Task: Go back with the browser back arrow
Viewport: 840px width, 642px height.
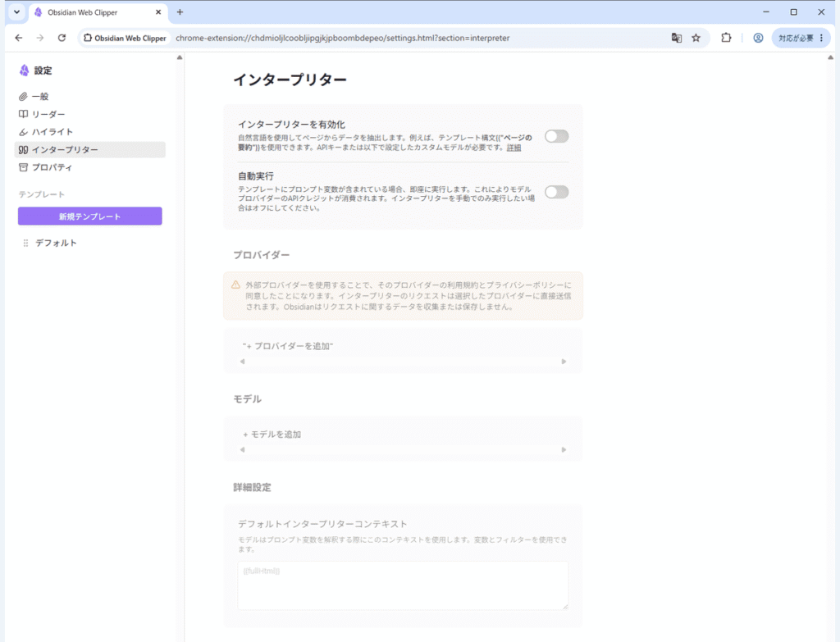Action: [x=19, y=38]
